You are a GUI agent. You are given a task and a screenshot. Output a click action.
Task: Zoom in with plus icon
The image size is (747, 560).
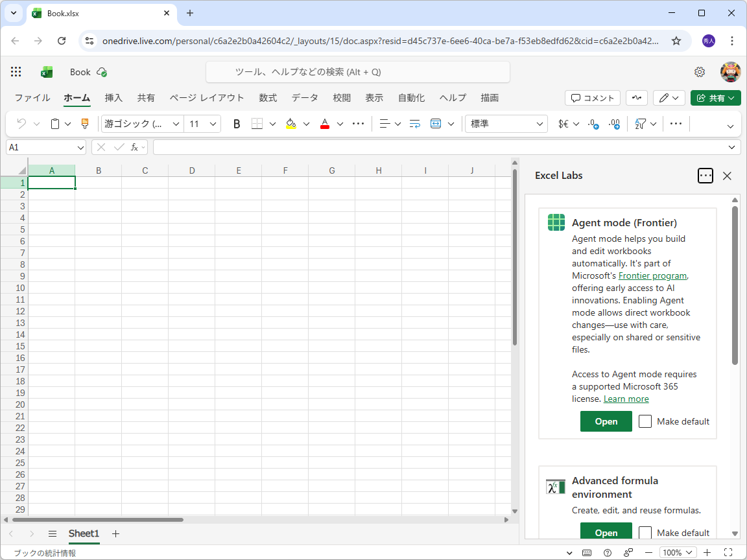tap(707, 553)
